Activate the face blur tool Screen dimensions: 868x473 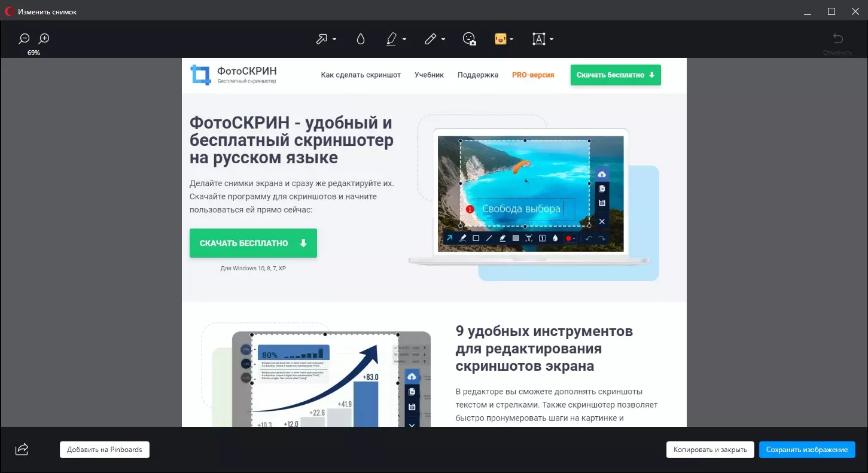point(470,38)
